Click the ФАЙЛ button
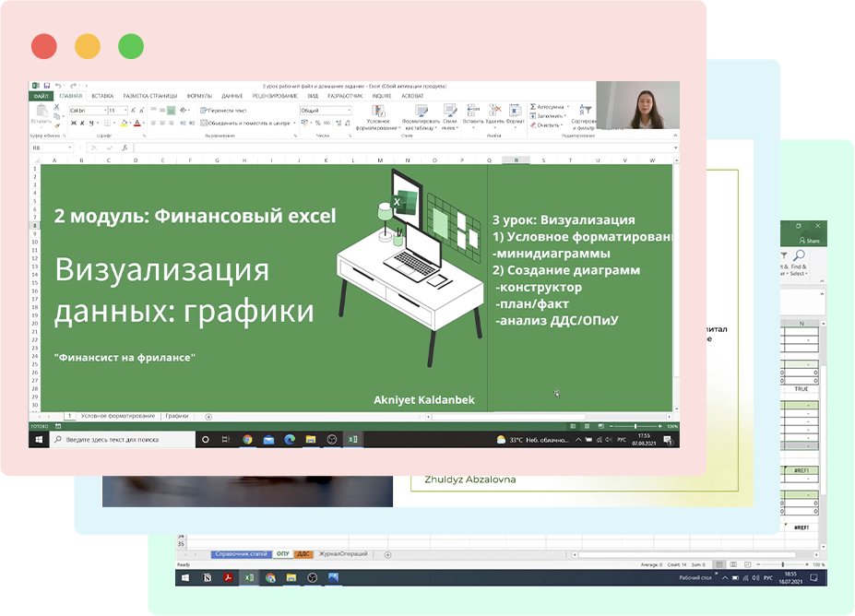 pyautogui.click(x=42, y=96)
